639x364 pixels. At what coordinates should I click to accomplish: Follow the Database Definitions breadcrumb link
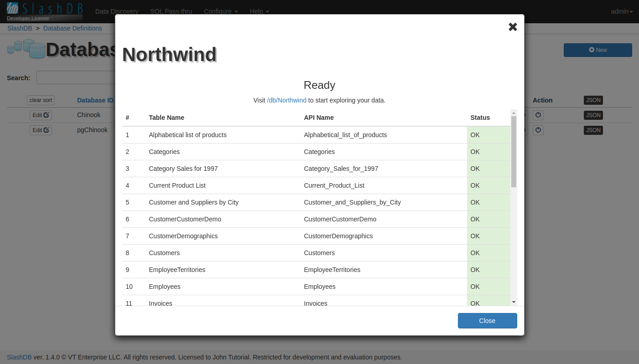click(73, 28)
